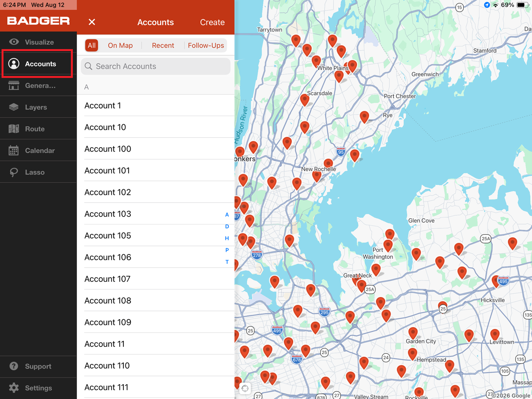Open Account 103 row
Screen dimensions: 532x399
156,214
